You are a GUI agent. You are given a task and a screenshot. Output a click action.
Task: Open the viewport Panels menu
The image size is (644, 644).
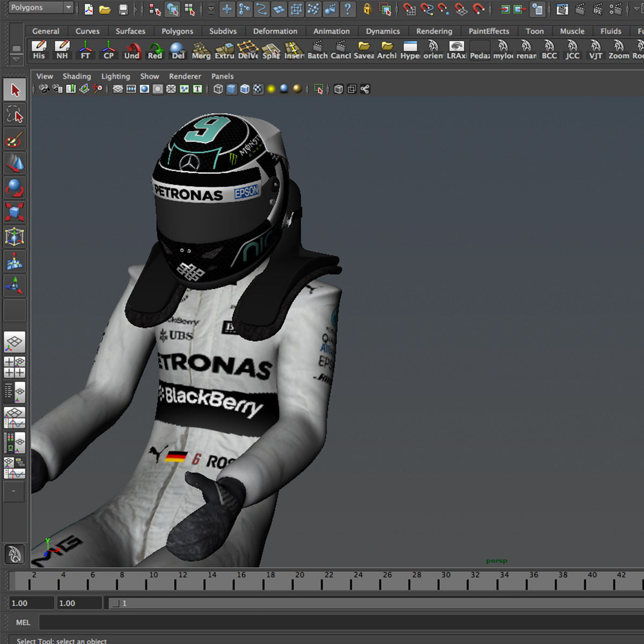223,76
